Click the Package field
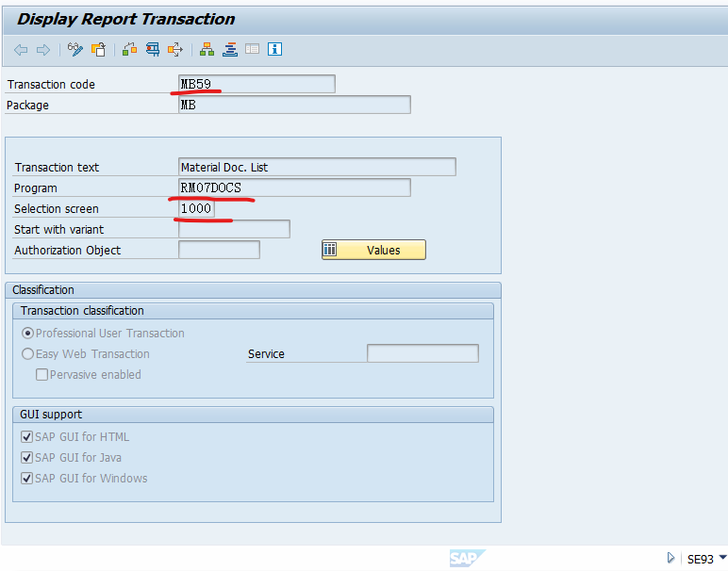The height and width of the screenshot is (571, 728). coord(294,105)
